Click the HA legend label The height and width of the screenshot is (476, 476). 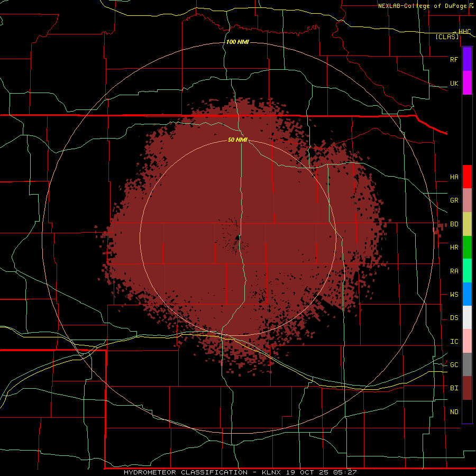tap(454, 177)
